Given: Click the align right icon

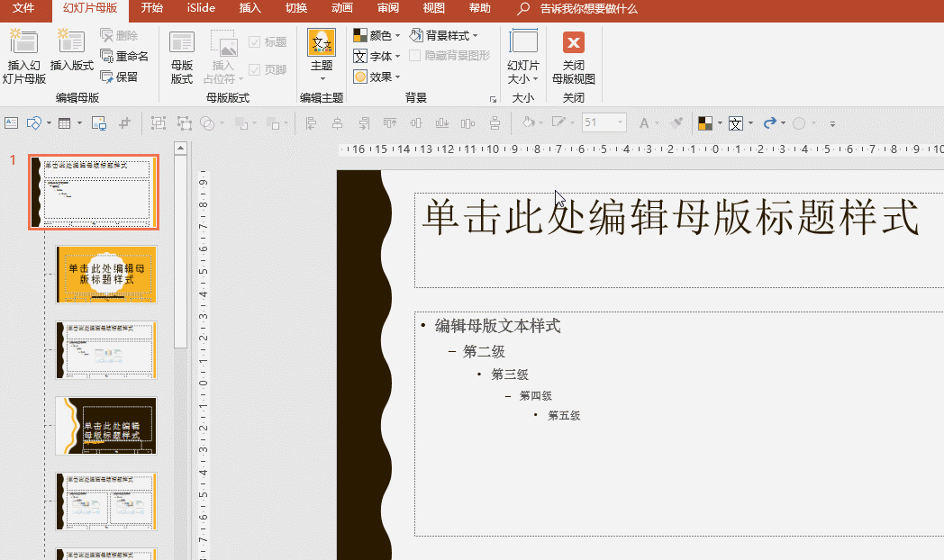Looking at the screenshot, I should pos(364,123).
